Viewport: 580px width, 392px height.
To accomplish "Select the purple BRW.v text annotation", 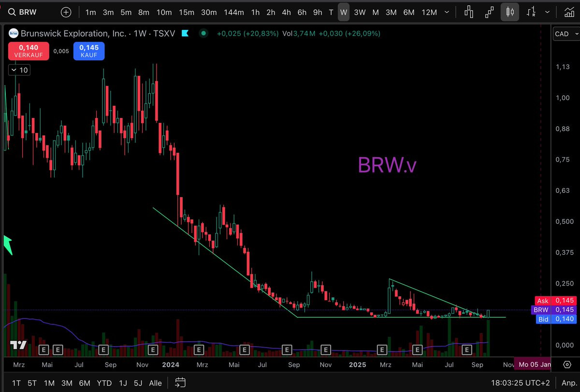I will [387, 165].
